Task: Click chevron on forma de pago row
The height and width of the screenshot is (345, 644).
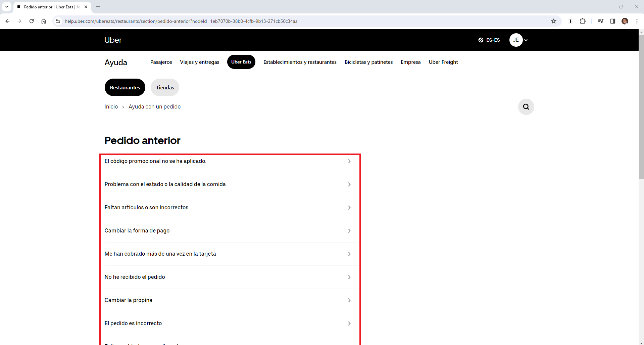Action: pos(349,231)
